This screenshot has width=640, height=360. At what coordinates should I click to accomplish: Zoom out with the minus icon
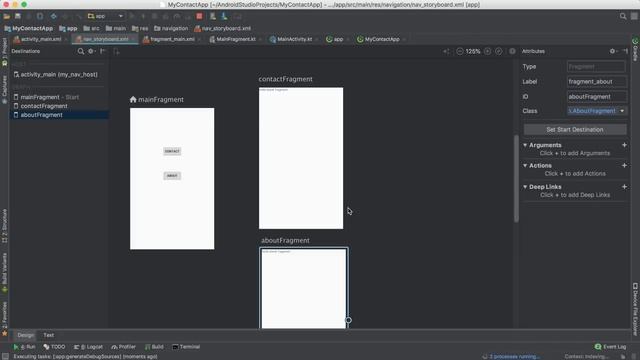coord(460,51)
